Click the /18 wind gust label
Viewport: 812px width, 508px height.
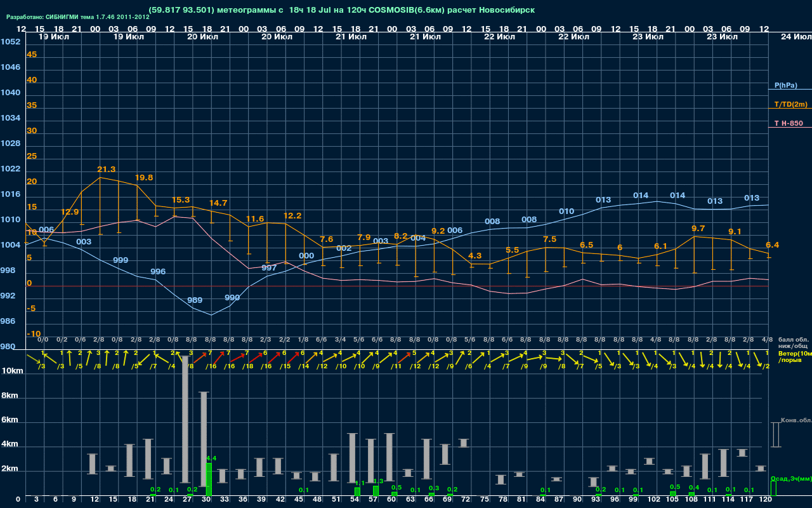click(248, 366)
